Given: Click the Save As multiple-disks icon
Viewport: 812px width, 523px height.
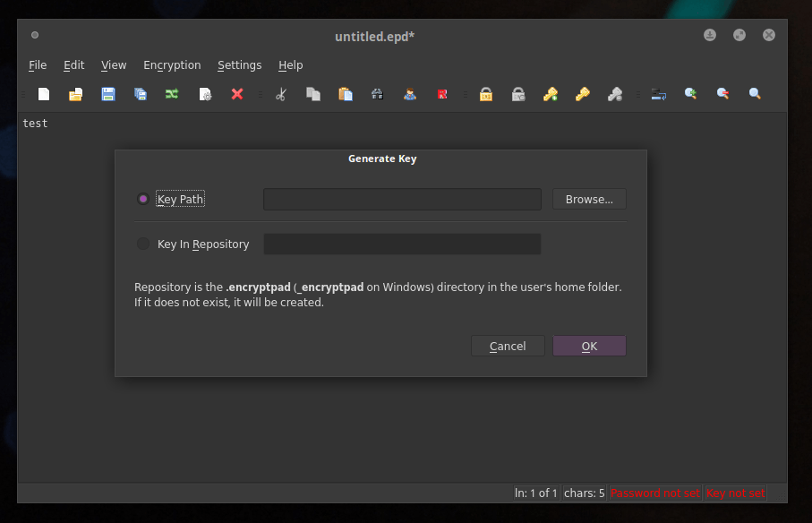Looking at the screenshot, I should pyautogui.click(x=141, y=94).
